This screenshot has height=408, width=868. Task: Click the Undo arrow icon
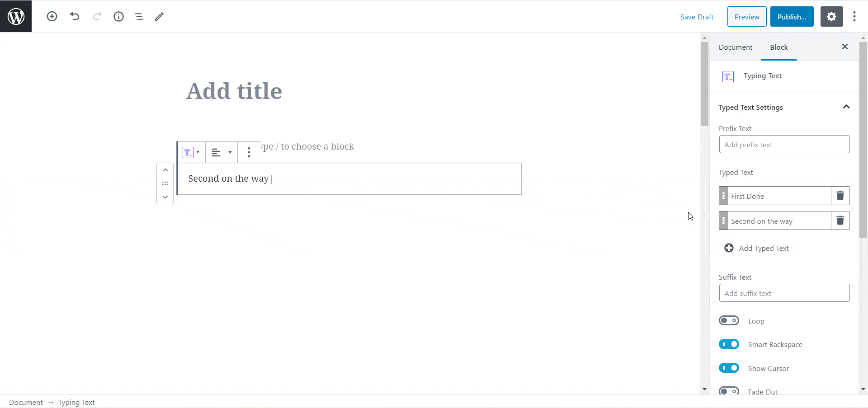tap(75, 17)
